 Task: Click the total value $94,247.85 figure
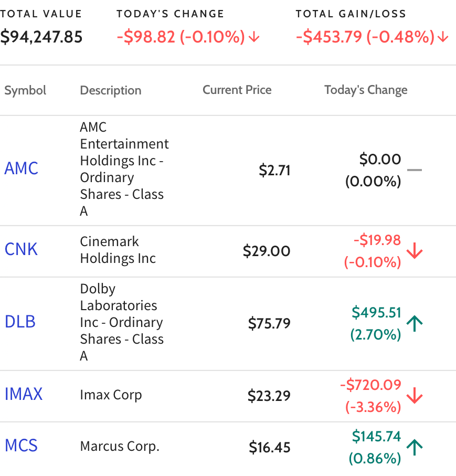point(41,37)
